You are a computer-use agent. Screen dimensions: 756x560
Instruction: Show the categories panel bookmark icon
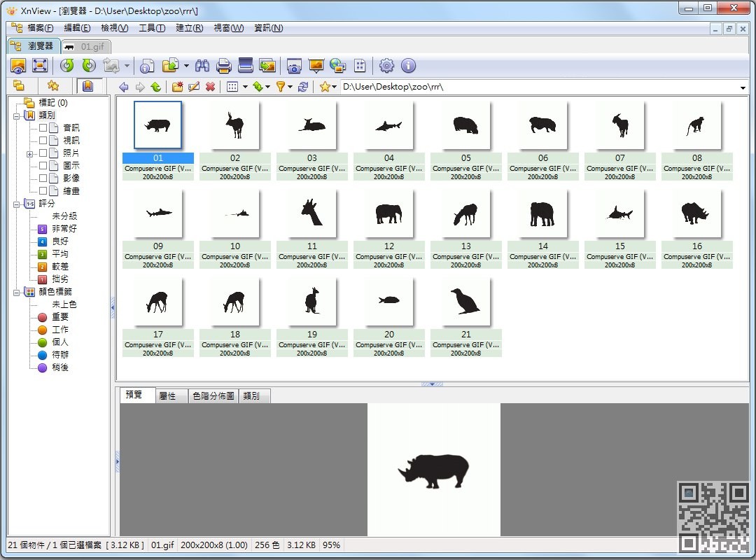click(87, 86)
